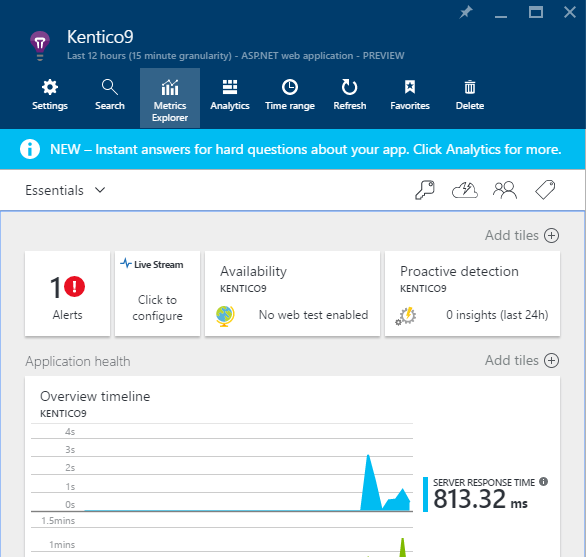586x557 pixels.
Task: Open the keys icon in Essentials bar
Action: pos(425,190)
